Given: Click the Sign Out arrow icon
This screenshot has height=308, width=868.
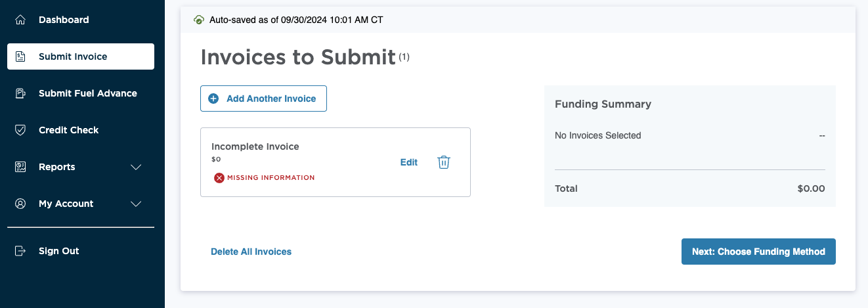Looking at the screenshot, I should tap(20, 251).
